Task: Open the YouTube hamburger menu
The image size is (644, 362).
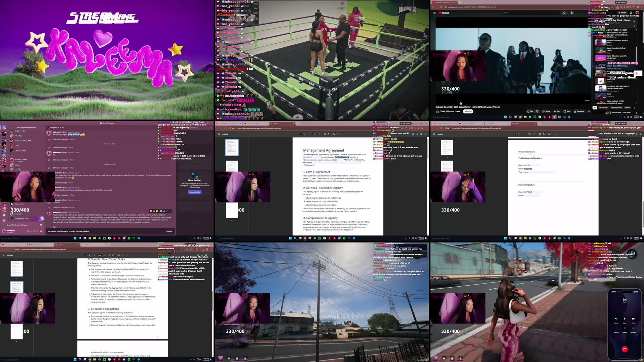Action: (434, 13)
